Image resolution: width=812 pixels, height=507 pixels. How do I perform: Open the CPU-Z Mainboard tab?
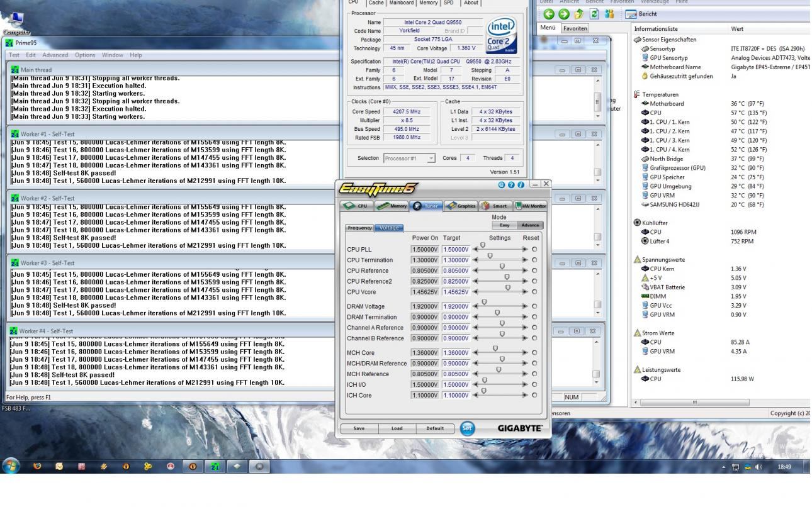click(x=402, y=3)
